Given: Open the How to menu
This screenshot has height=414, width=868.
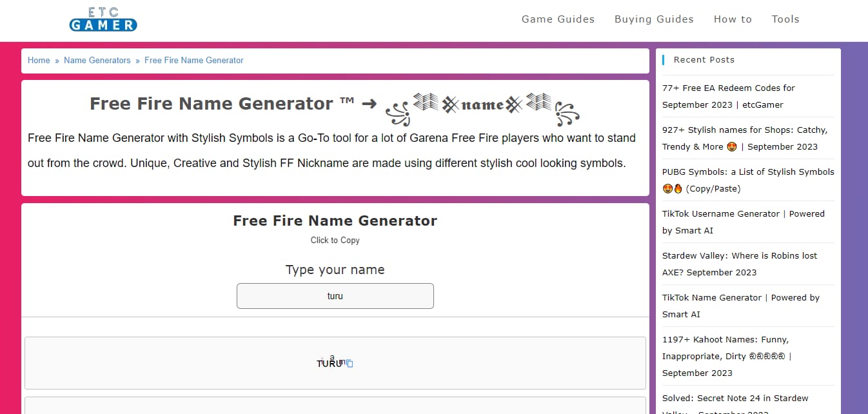Looking at the screenshot, I should pos(733,19).
